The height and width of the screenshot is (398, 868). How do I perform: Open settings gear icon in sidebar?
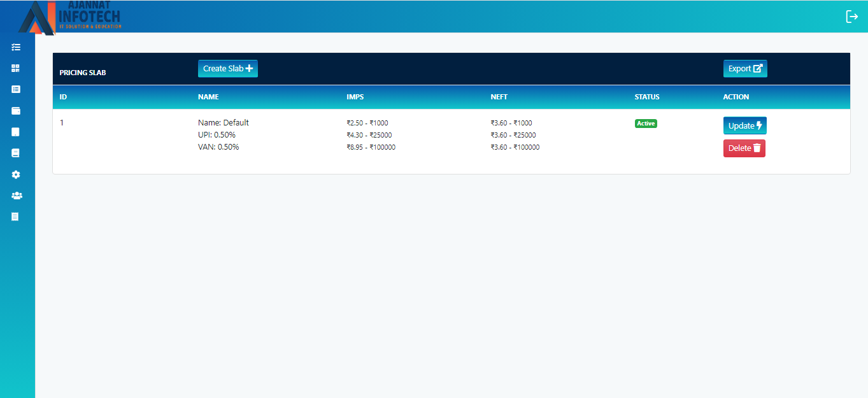coord(16,174)
